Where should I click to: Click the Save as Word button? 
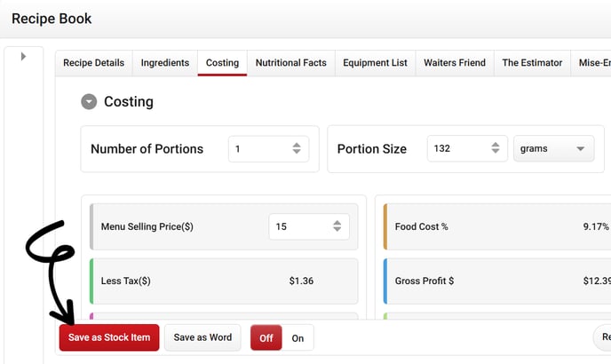coord(202,337)
